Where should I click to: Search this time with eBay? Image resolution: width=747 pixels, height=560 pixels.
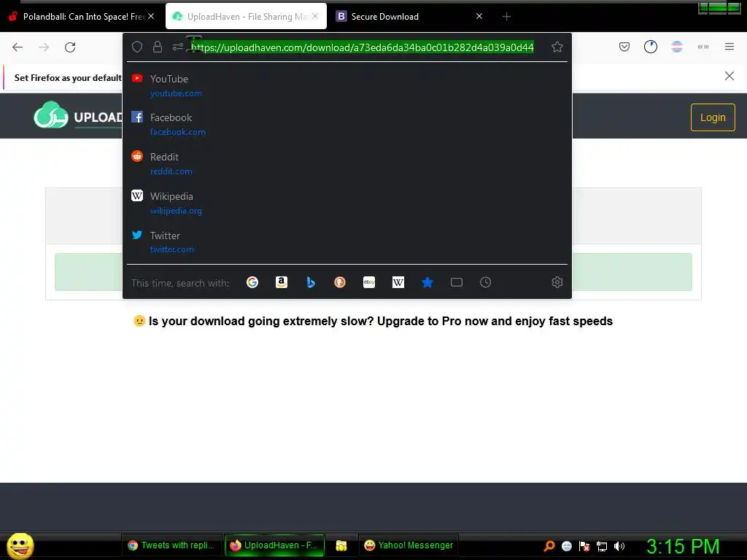369,282
